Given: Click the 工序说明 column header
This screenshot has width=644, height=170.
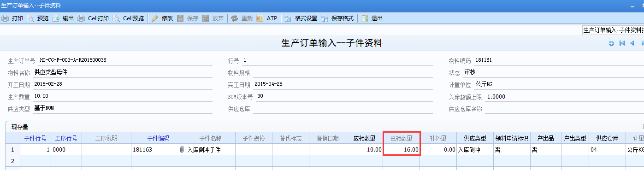Looking at the screenshot, I should coord(106,138).
